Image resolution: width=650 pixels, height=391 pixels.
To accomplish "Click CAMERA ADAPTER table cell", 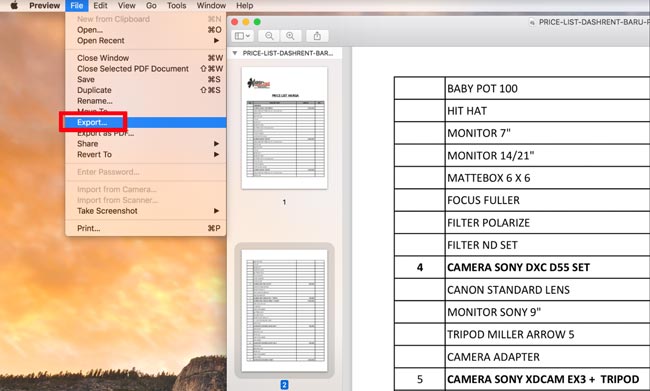I will pos(547,357).
